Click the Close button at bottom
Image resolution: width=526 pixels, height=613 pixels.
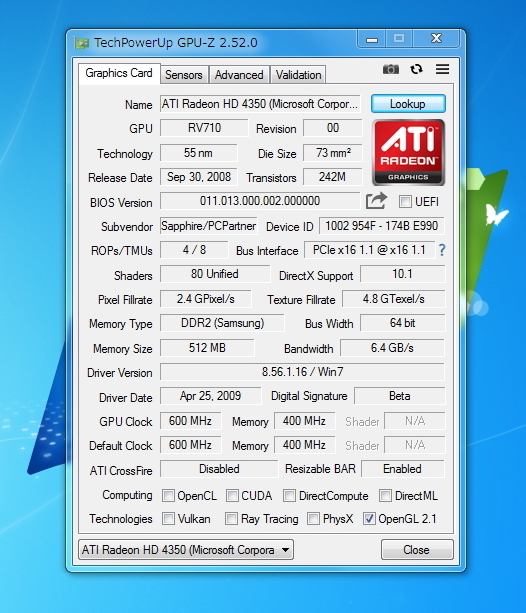[x=417, y=550]
